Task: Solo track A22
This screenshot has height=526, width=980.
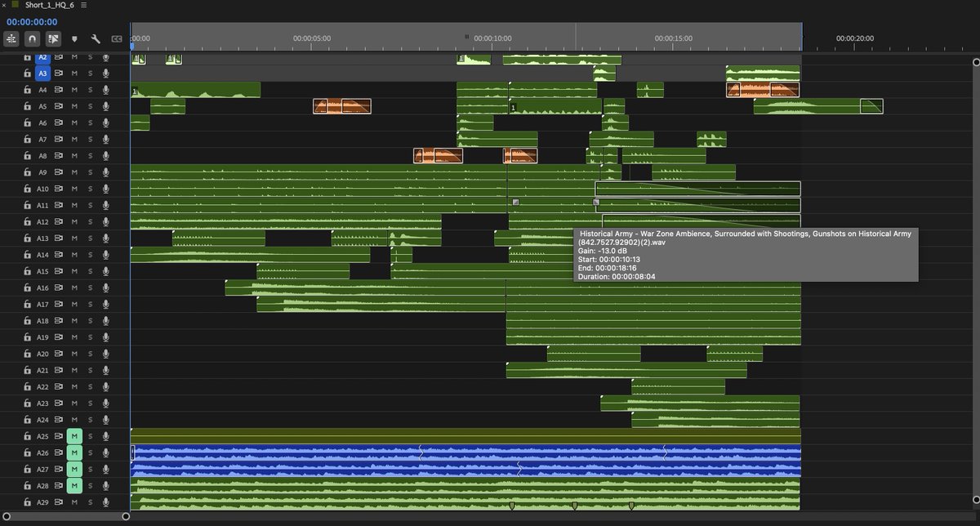Action: pos(90,386)
